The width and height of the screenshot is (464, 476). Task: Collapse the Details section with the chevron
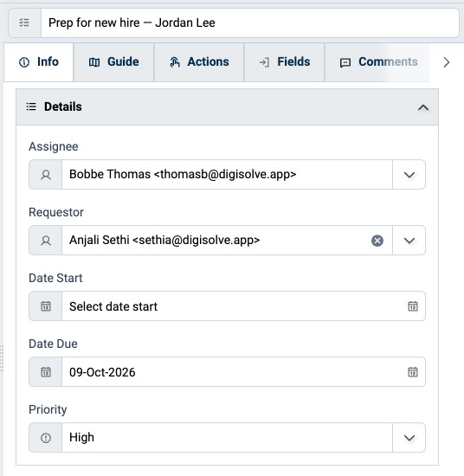click(x=423, y=107)
